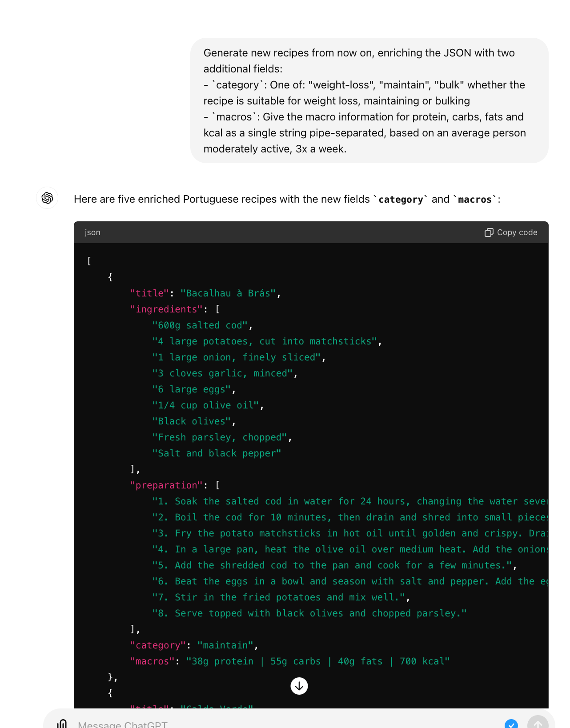
Task: Click the "6 large eggs" line
Action: (192, 389)
